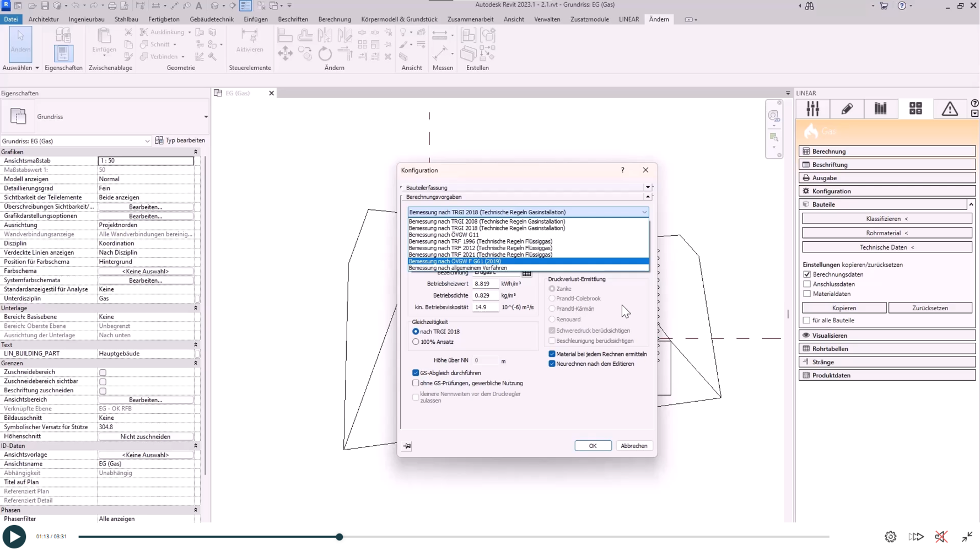The height and width of the screenshot is (551, 980).
Task: Click the four-squares grid icon in LINEAR panel
Action: pyautogui.click(x=915, y=109)
